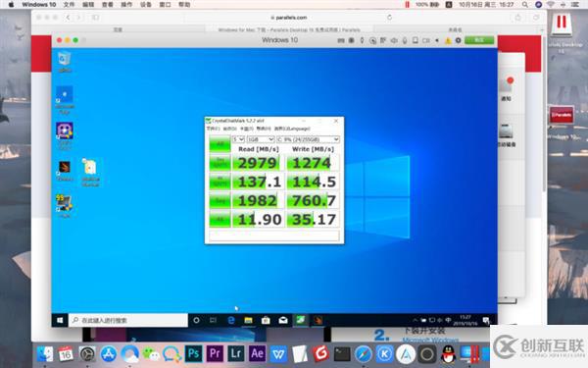Viewport: 588px width, 368px height.
Task: Click Spotlight search icon in menu bar
Action: tap(525, 5)
